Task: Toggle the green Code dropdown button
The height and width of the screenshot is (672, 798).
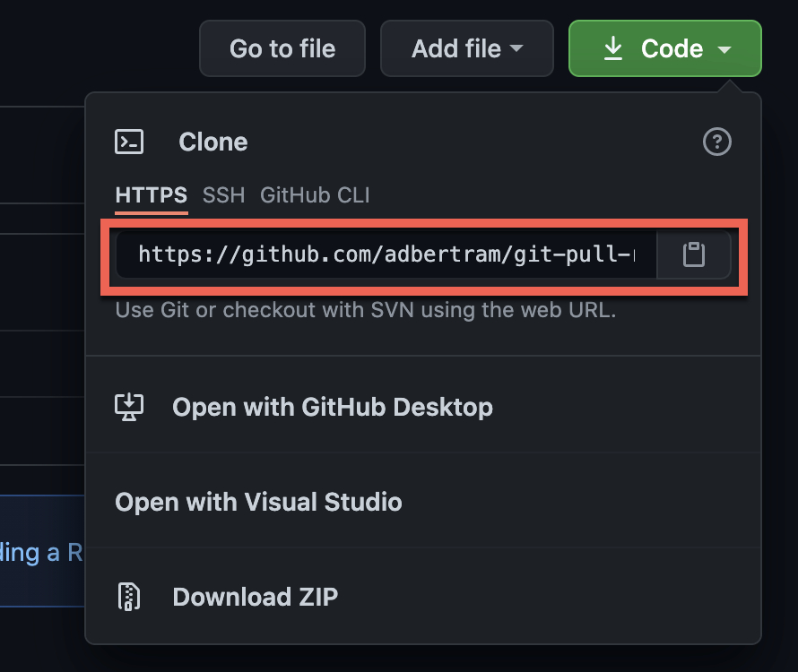Action: [664, 49]
